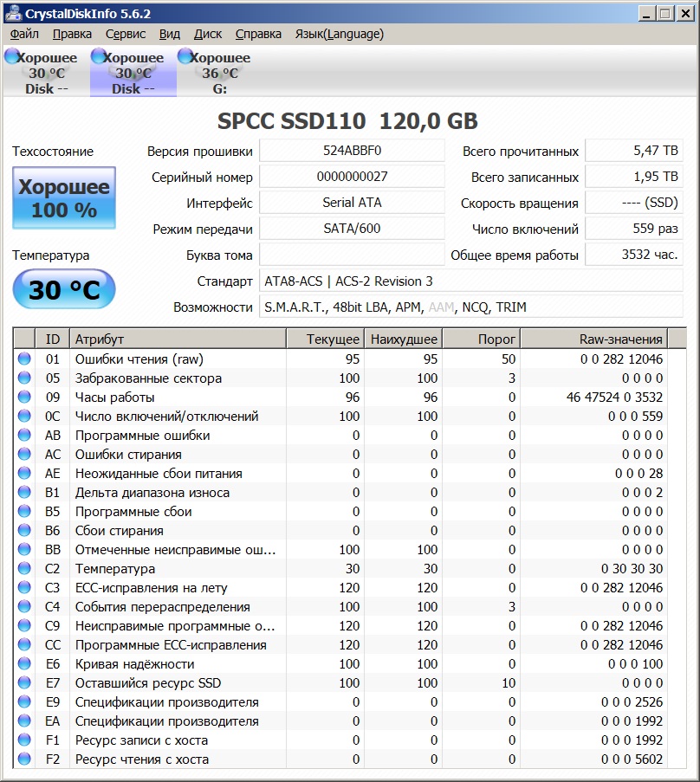The width and height of the screenshot is (700, 782).
Task: Click the ID column header
Action: (x=52, y=339)
